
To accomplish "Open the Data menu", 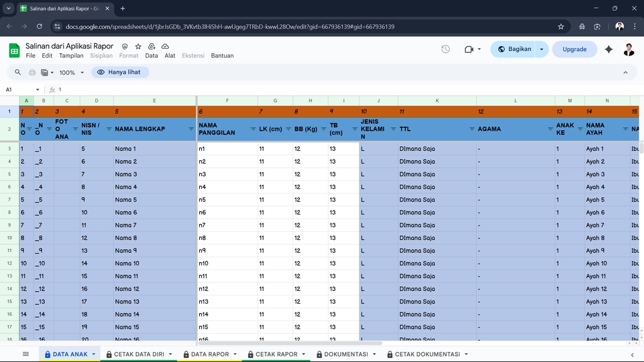I will pyautogui.click(x=151, y=56).
